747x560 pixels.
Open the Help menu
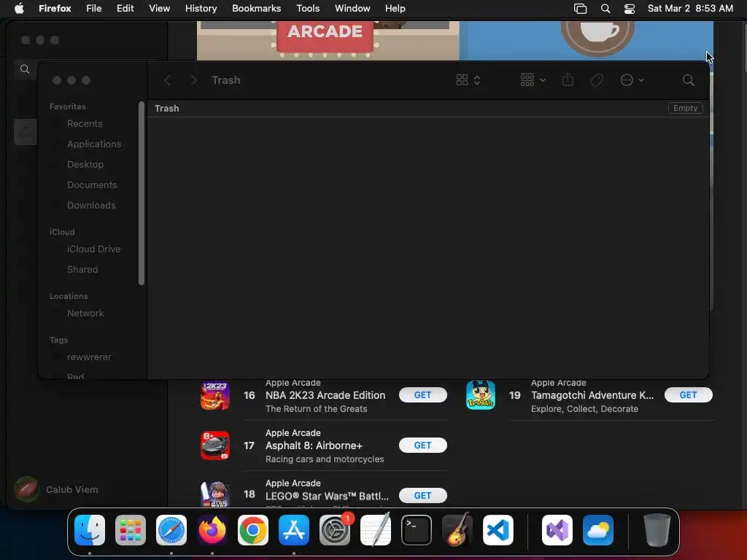(395, 9)
